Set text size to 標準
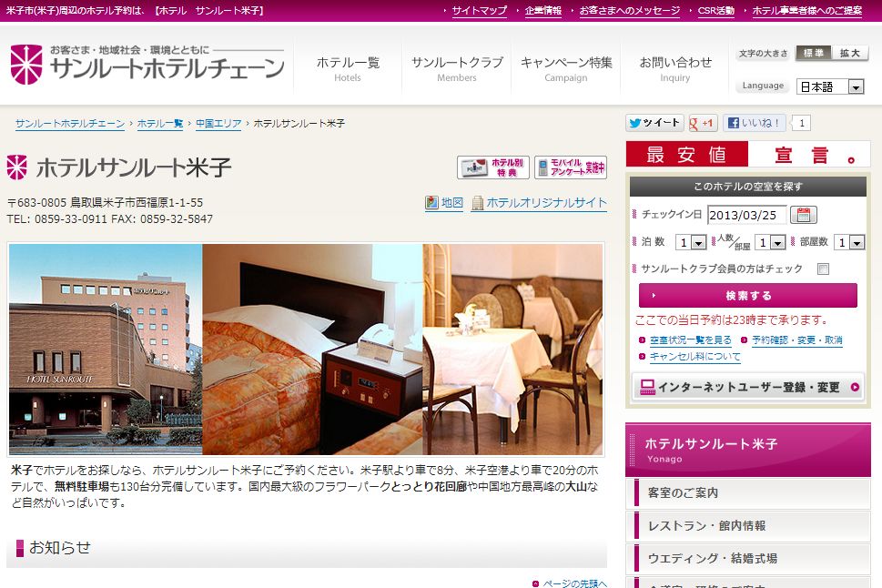Image resolution: width=882 pixels, height=588 pixels. [x=814, y=53]
